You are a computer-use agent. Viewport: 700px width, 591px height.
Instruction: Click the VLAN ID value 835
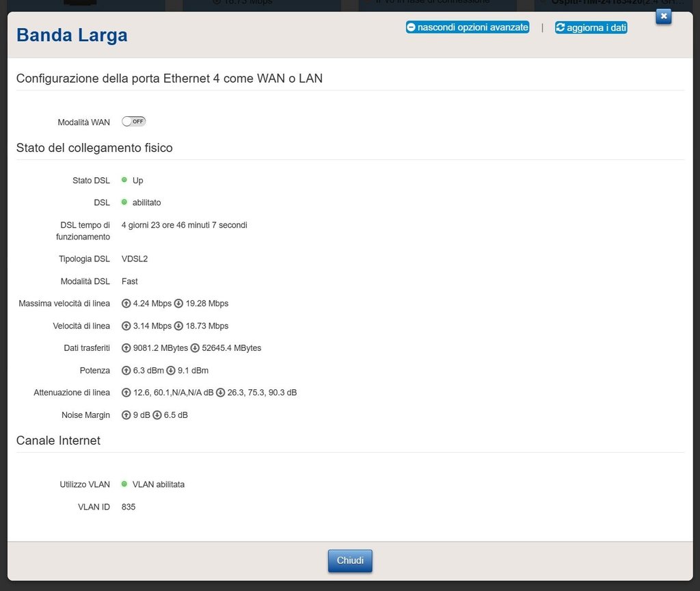[129, 507]
